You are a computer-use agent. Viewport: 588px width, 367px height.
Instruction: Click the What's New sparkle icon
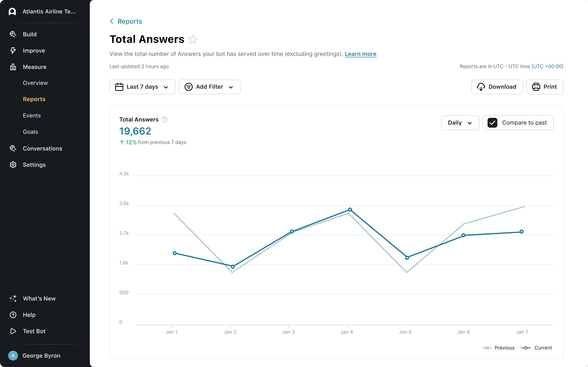pyautogui.click(x=13, y=298)
